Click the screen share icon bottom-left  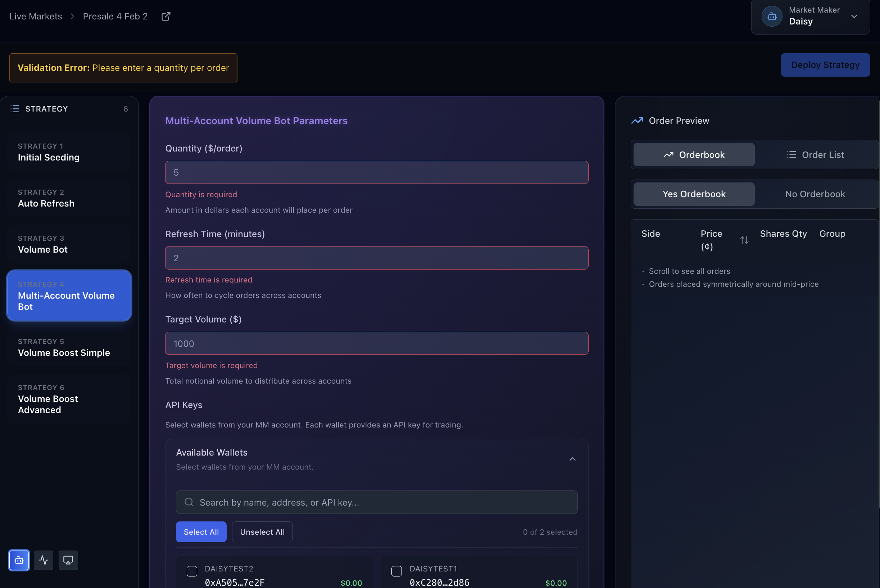68,560
